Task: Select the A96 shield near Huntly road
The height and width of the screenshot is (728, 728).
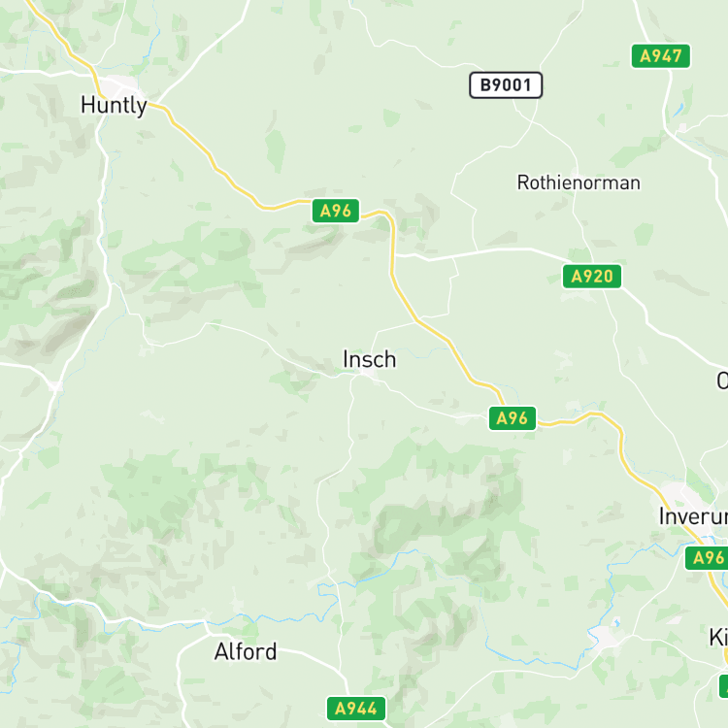Action: (x=335, y=211)
